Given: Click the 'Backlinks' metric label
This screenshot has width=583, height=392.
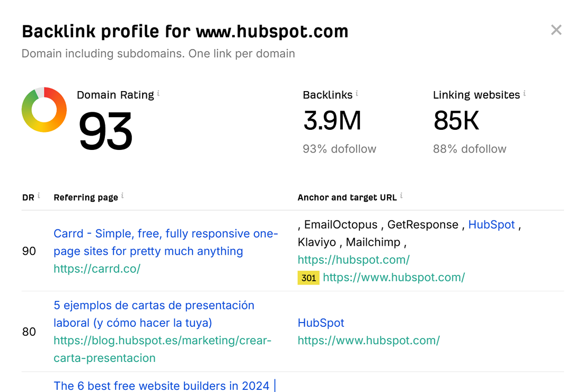Looking at the screenshot, I should click(x=328, y=95).
